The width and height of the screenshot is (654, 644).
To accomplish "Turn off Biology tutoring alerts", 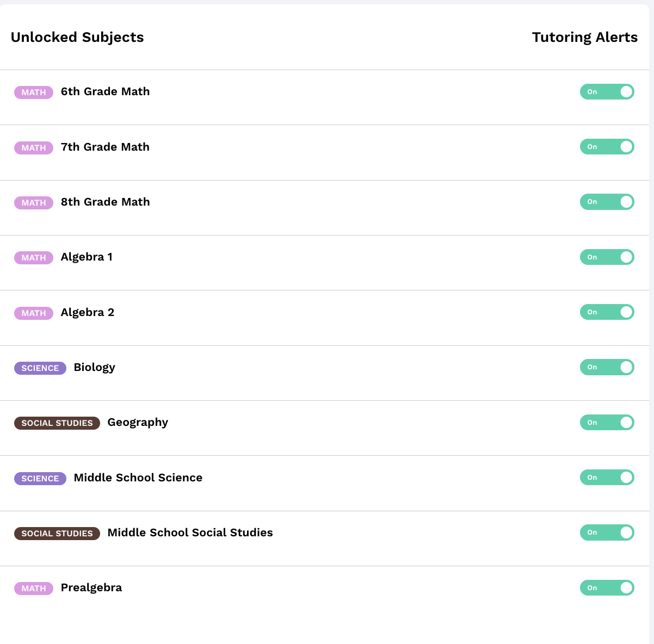I will pyautogui.click(x=607, y=367).
